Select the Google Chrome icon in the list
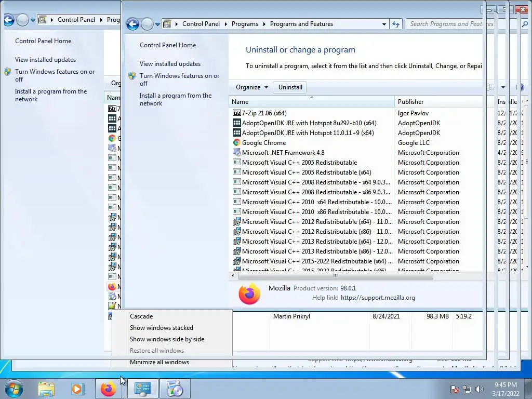This screenshot has height=399, width=532. [x=236, y=142]
